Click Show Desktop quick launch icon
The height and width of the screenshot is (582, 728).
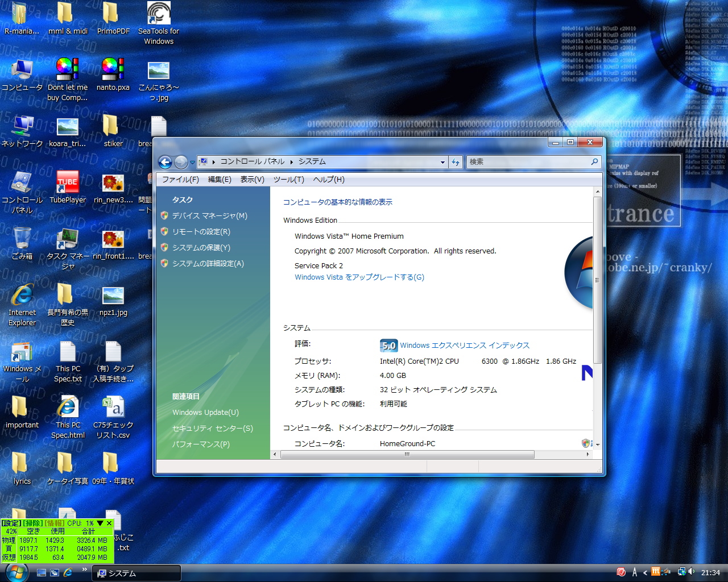(42, 573)
